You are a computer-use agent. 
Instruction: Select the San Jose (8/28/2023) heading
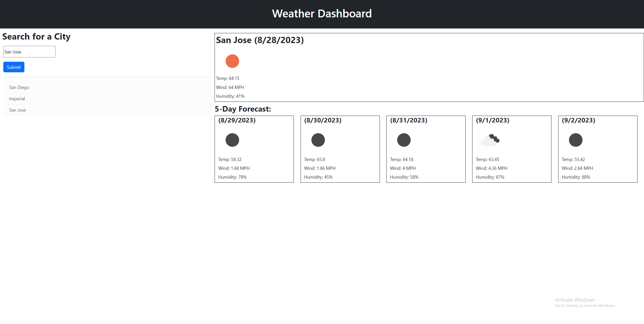pos(260,40)
